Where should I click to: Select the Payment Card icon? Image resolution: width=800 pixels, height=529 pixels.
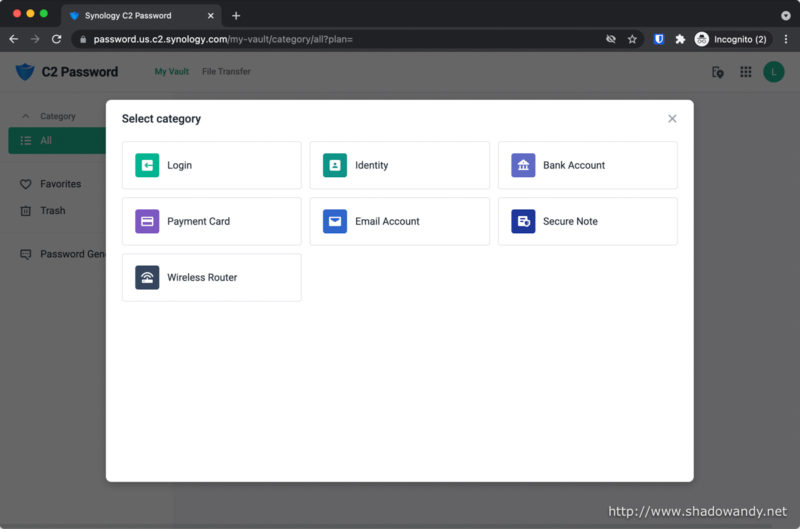pyautogui.click(x=147, y=221)
